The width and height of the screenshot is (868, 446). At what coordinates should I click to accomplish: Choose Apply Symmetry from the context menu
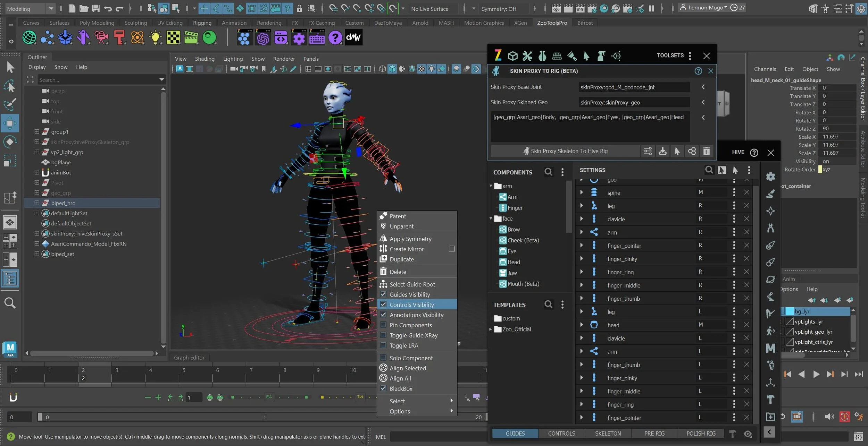pos(410,239)
